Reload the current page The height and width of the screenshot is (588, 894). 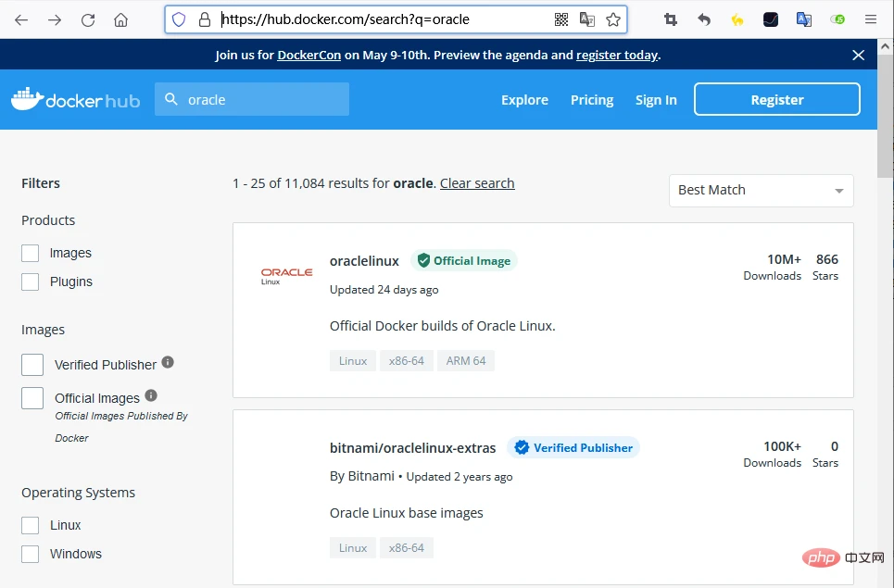point(88,20)
